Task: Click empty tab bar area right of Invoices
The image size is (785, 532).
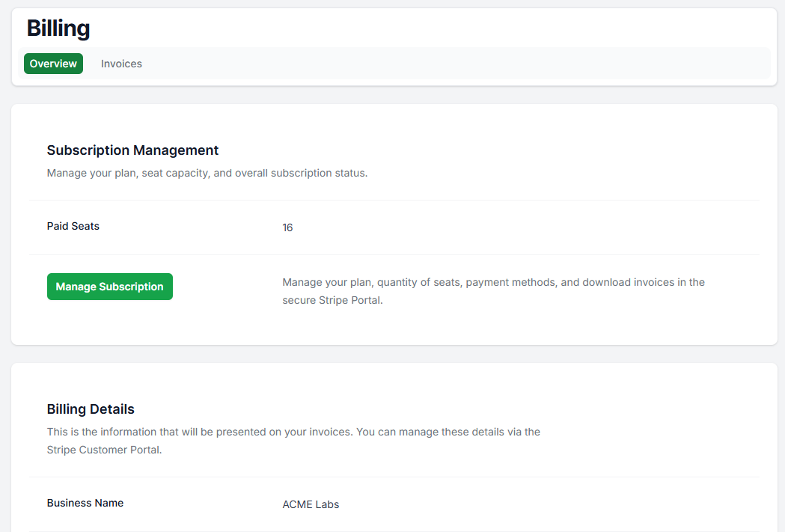Action: 449,64
